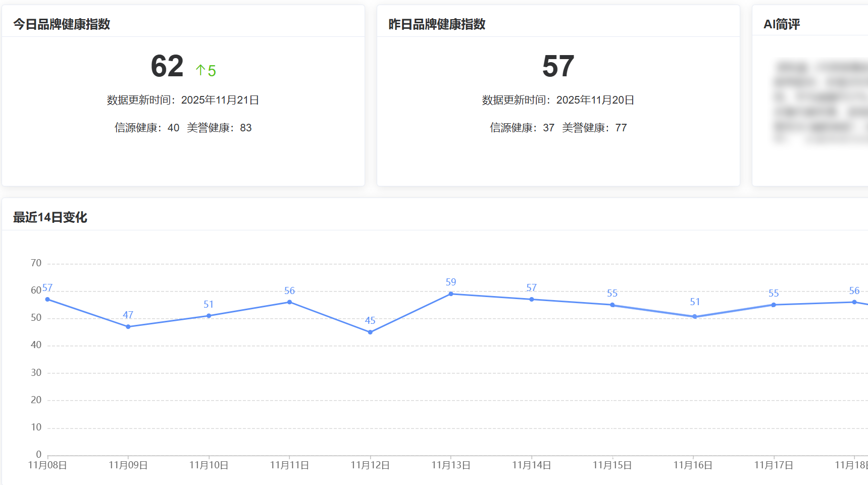Click the 11月16日 data point valued 51
The image size is (868, 485).
click(695, 317)
